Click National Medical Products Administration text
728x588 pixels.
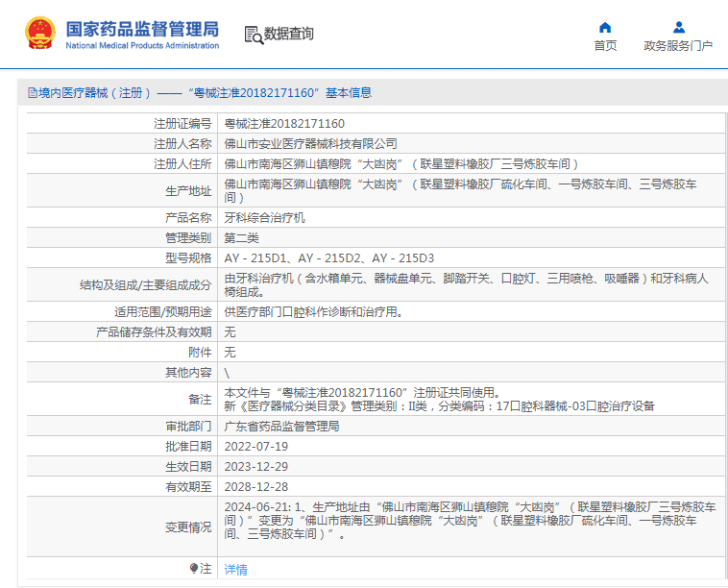pos(142,45)
